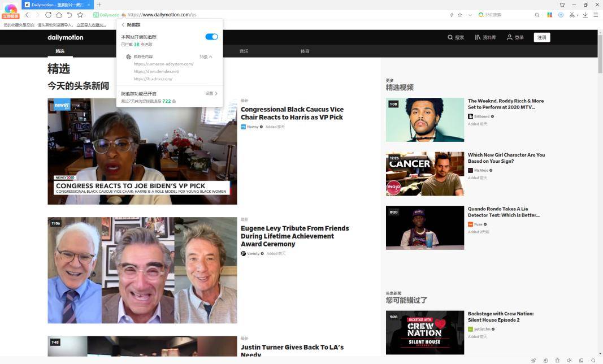The image size is (603, 364).
Task: Click the scissors screenshot tool icon
Action: [571, 15]
